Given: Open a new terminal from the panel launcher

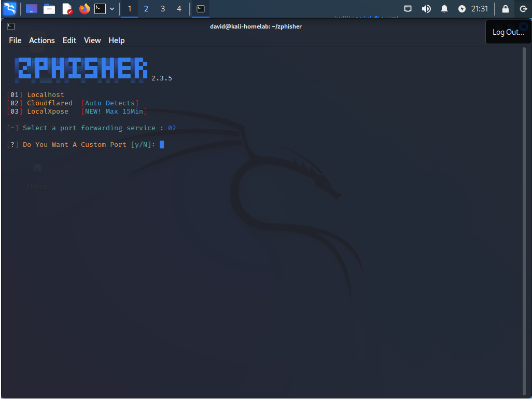Looking at the screenshot, I should pyautogui.click(x=100, y=8).
